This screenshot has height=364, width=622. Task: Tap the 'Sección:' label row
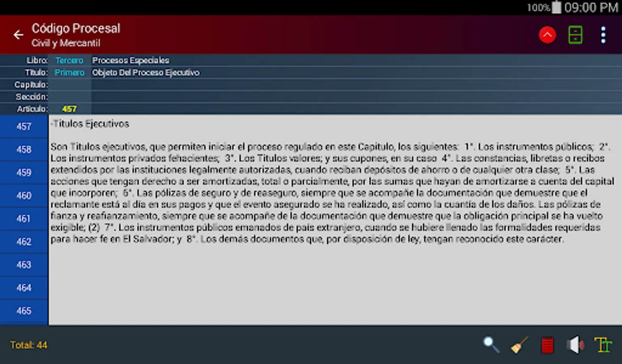click(311, 97)
